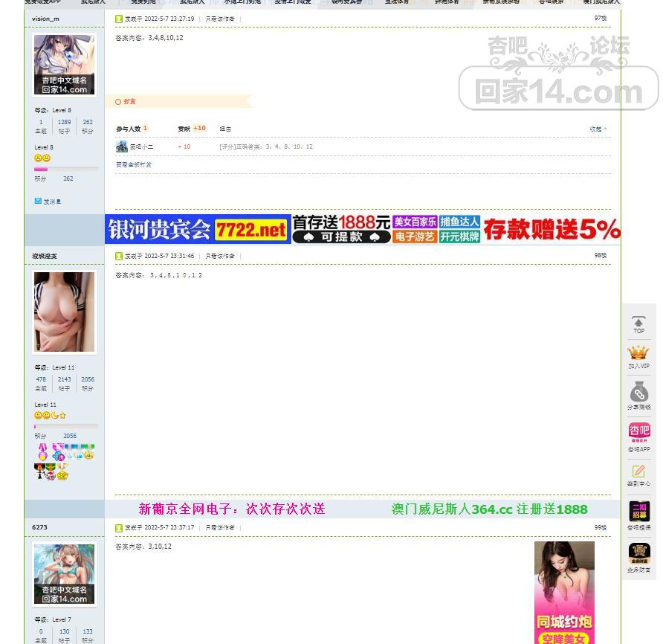Screen dimensions: 663x644
Task: Click the 存款赠送5% red banner ad
Action: coord(552,229)
